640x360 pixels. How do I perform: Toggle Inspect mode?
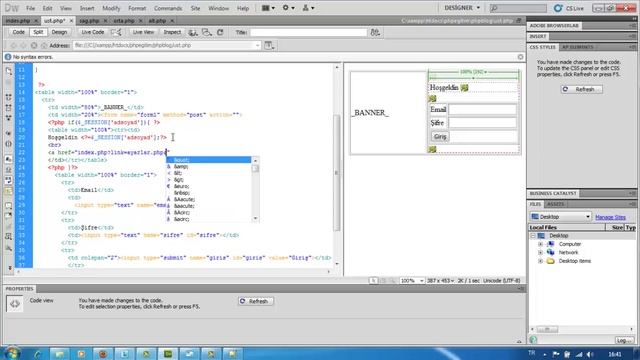click(x=172, y=32)
